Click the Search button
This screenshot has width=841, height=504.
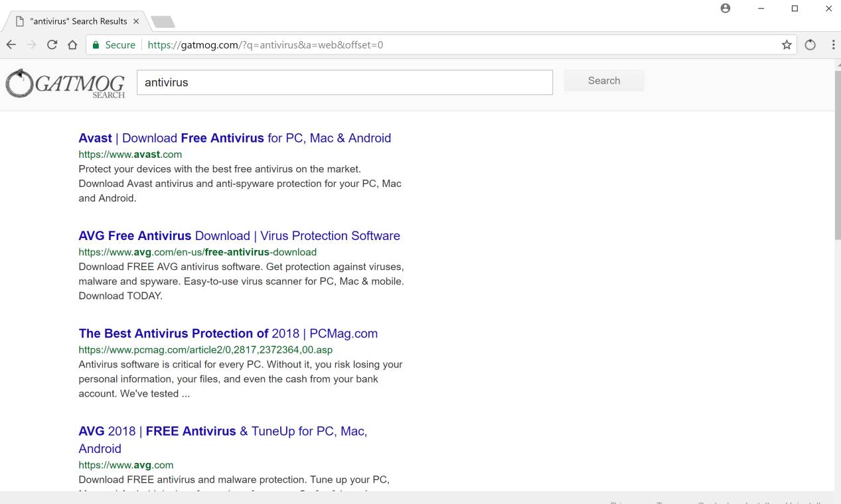tap(604, 80)
